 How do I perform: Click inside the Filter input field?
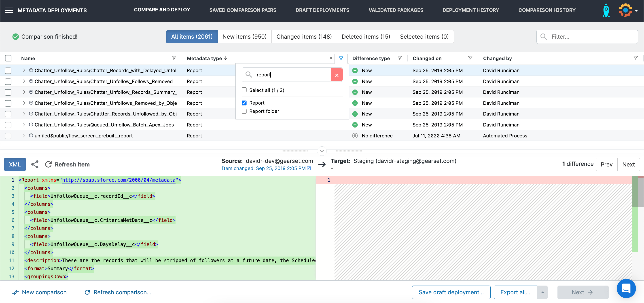(x=587, y=36)
